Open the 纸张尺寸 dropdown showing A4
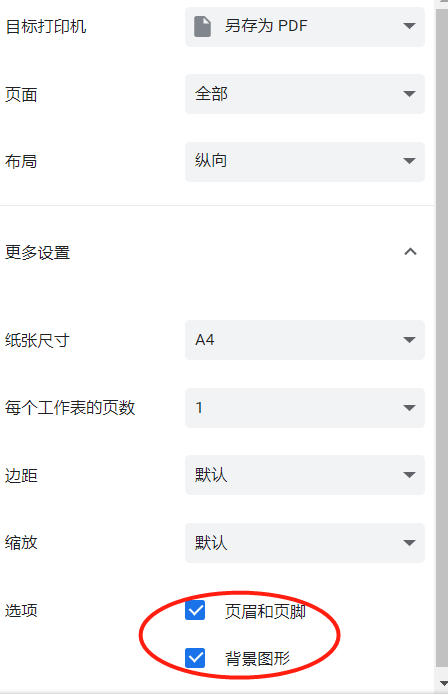 [305, 340]
